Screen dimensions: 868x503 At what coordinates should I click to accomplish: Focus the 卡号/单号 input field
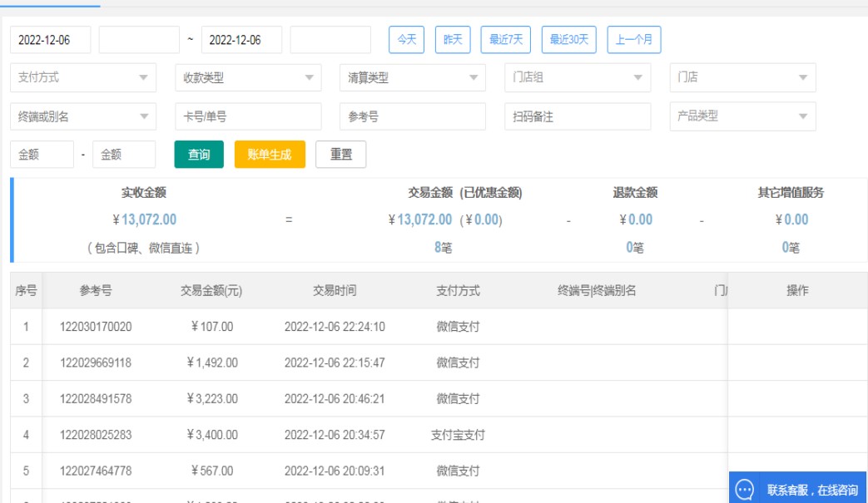247,116
